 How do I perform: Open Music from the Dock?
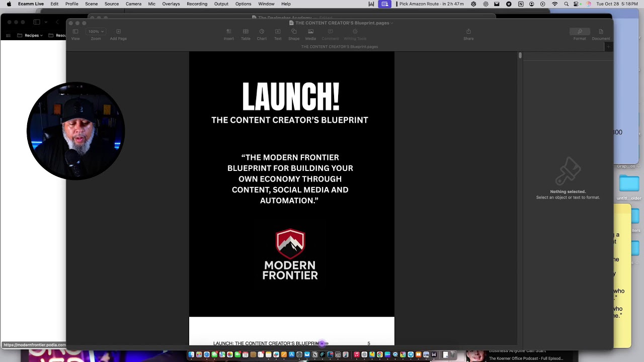coord(357,355)
